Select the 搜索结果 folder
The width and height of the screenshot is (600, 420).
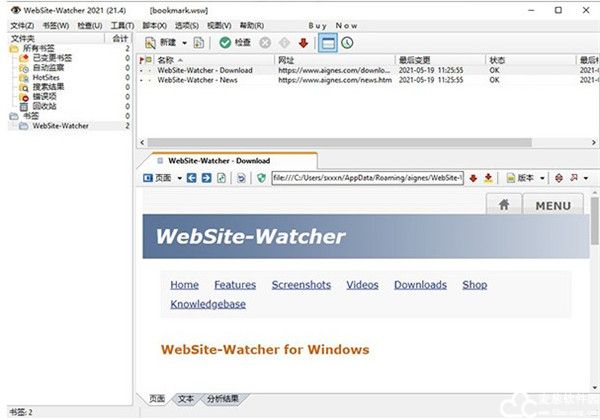coord(48,87)
